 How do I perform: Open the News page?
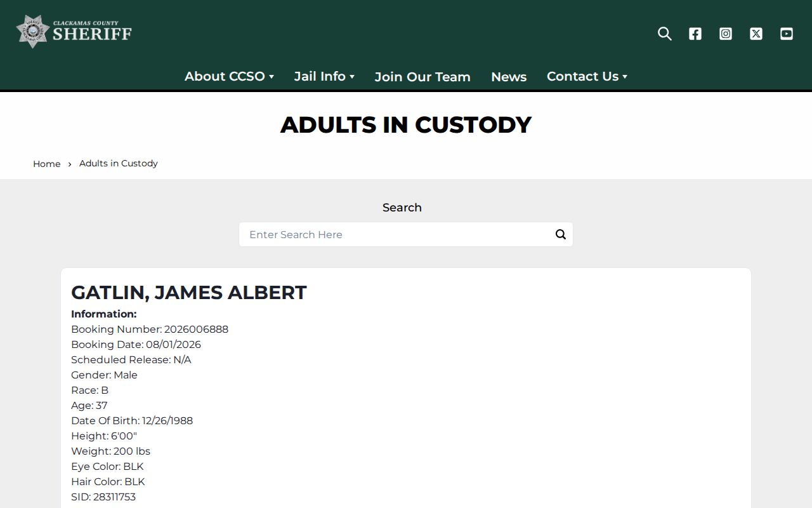click(509, 77)
